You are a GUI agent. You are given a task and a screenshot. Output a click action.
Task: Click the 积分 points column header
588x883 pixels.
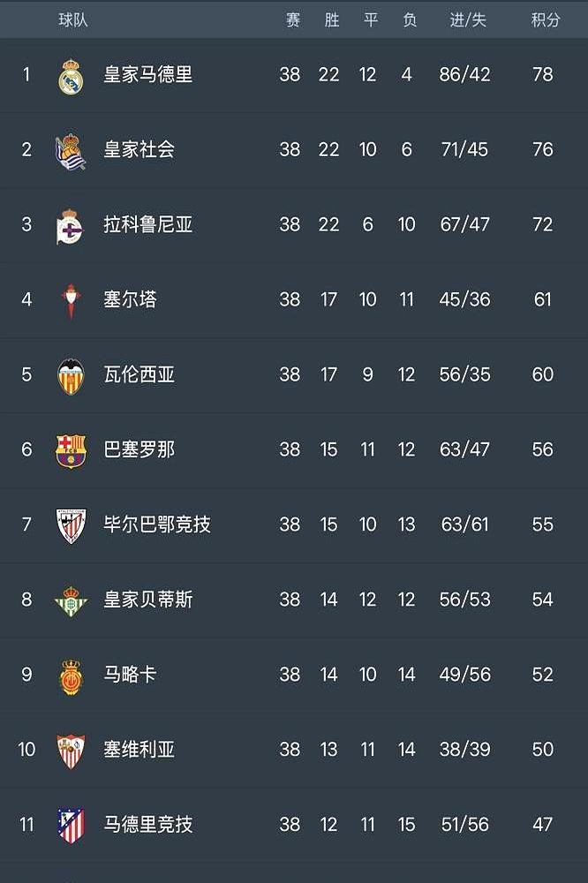[x=546, y=19]
